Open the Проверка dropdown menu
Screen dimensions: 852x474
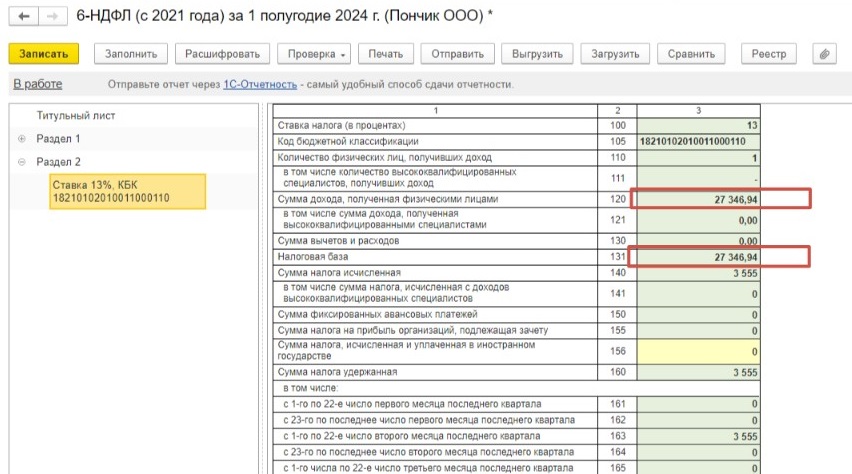(314, 54)
